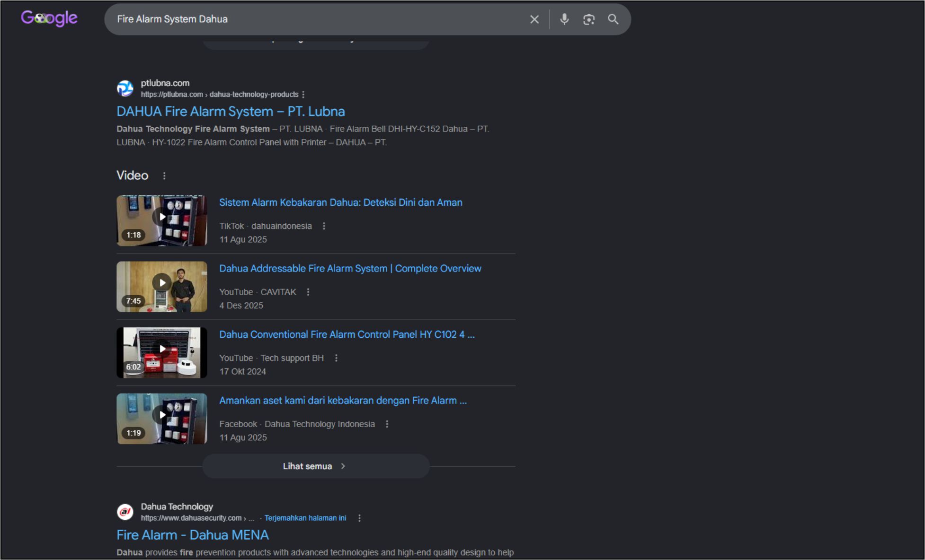Click the ptlubna.com dahua-technology-products URL
The width and height of the screenshot is (925, 560).
(220, 95)
